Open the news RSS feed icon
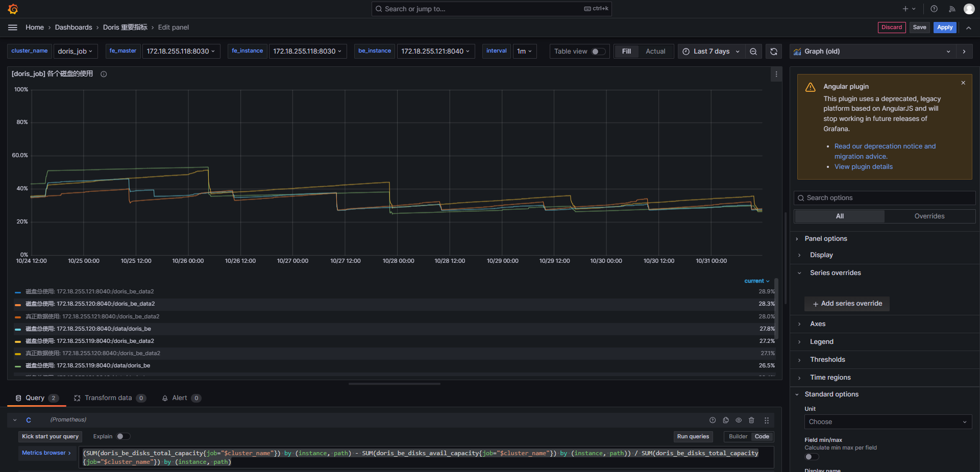The width and height of the screenshot is (980, 472). (x=952, y=9)
